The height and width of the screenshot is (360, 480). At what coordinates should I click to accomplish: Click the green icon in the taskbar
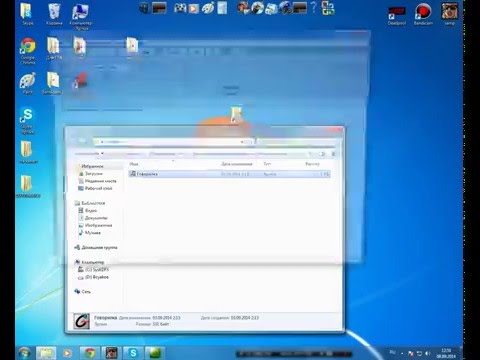tap(155, 353)
